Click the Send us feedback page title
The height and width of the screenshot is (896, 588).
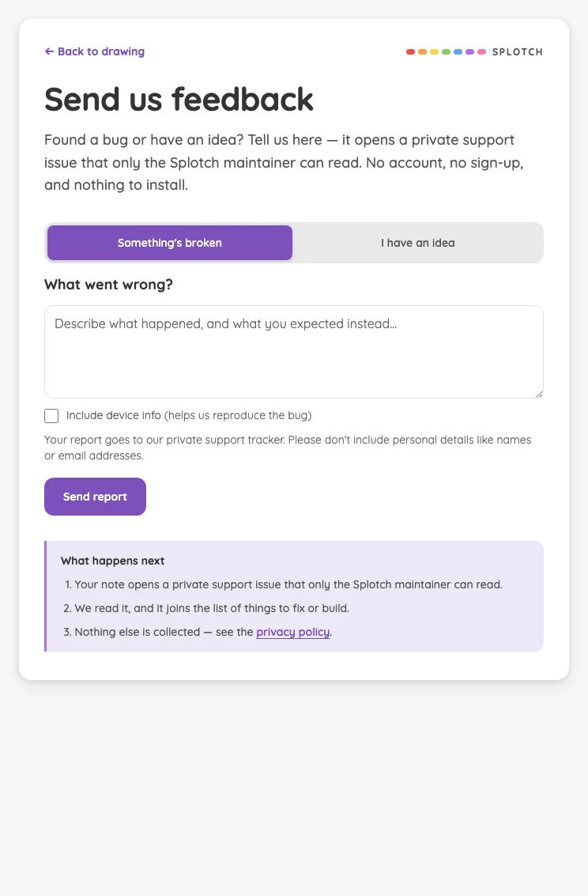point(179,100)
